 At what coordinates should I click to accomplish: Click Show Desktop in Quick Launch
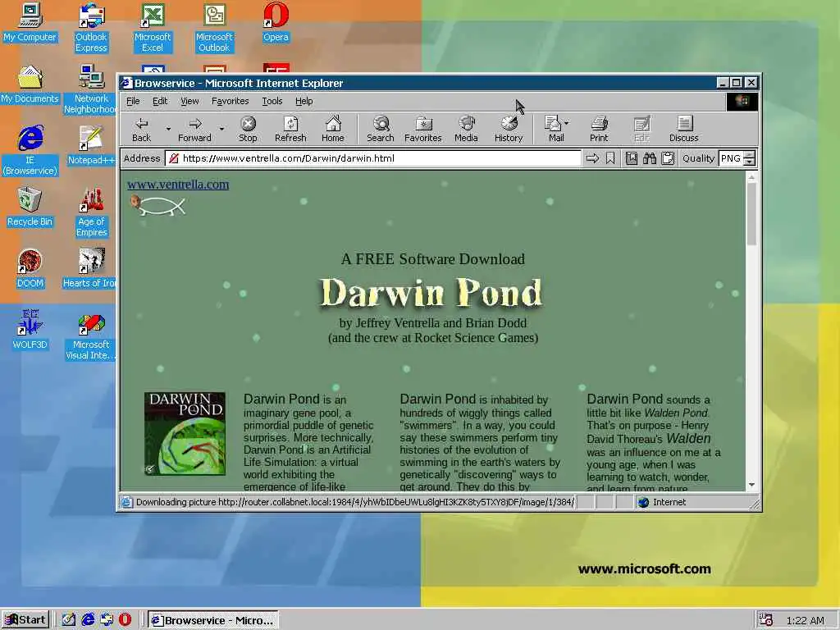[x=69, y=620]
